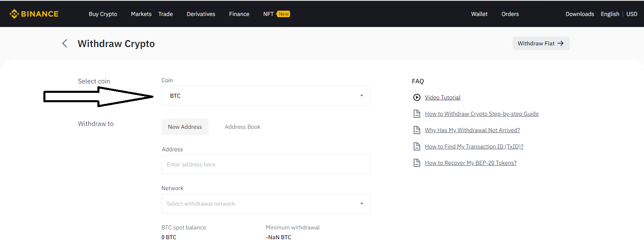
Task: Go back using the left chevron arrow
Action: click(x=65, y=43)
